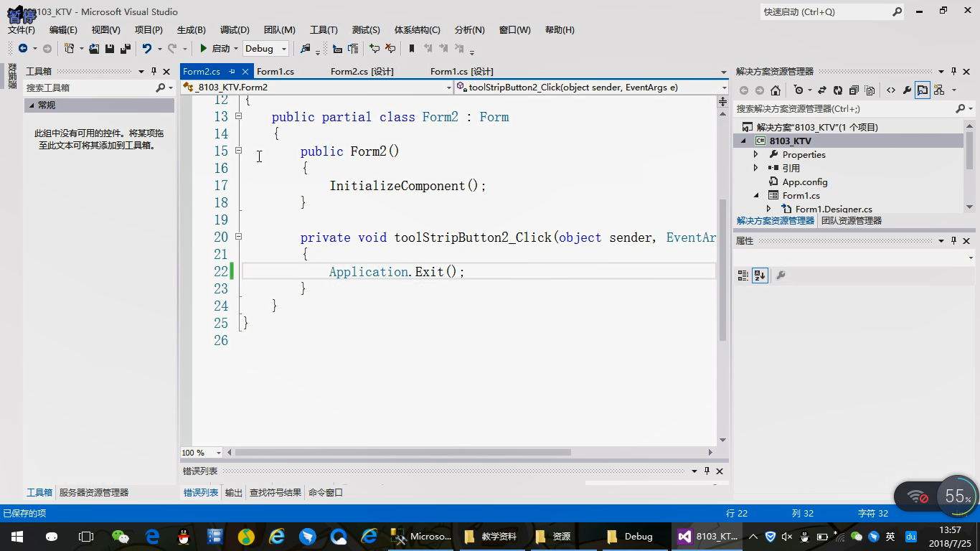The width and height of the screenshot is (980, 551).
Task: Select App.config in Solution Explorer
Action: click(x=805, y=182)
